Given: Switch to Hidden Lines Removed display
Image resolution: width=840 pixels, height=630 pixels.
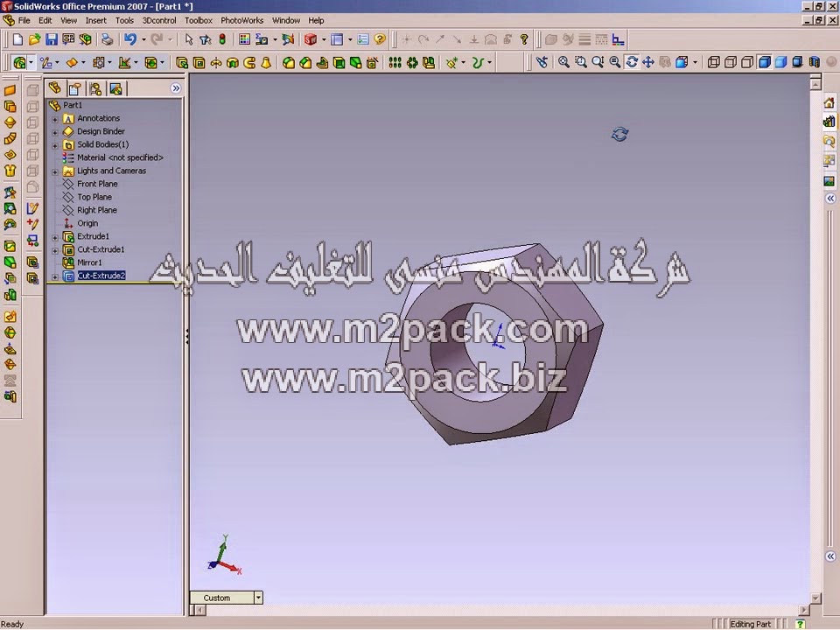Looking at the screenshot, I should point(747,62).
